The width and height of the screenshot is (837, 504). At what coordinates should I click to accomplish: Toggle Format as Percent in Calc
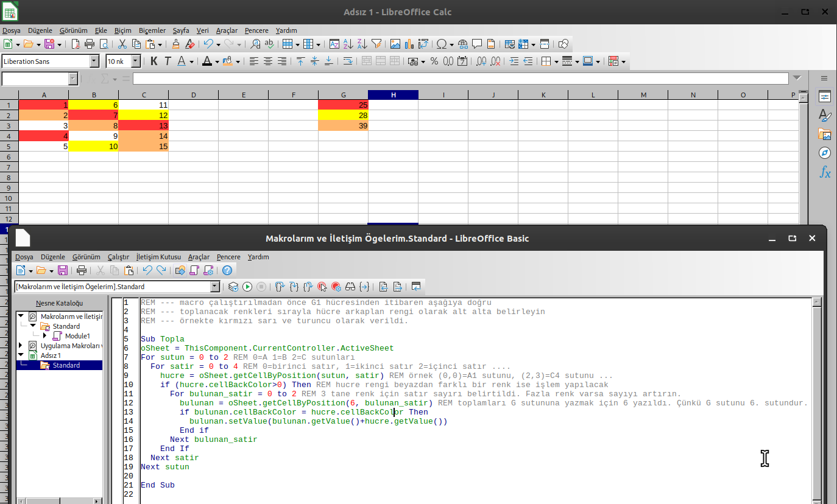pyautogui.click(x=434, y=61)
